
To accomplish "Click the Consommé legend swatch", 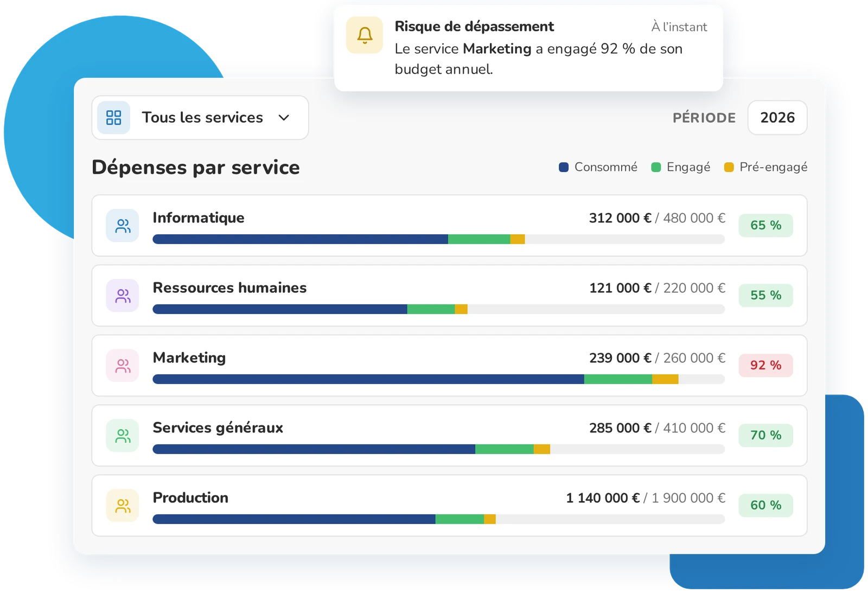I will (x=564, y=167).
